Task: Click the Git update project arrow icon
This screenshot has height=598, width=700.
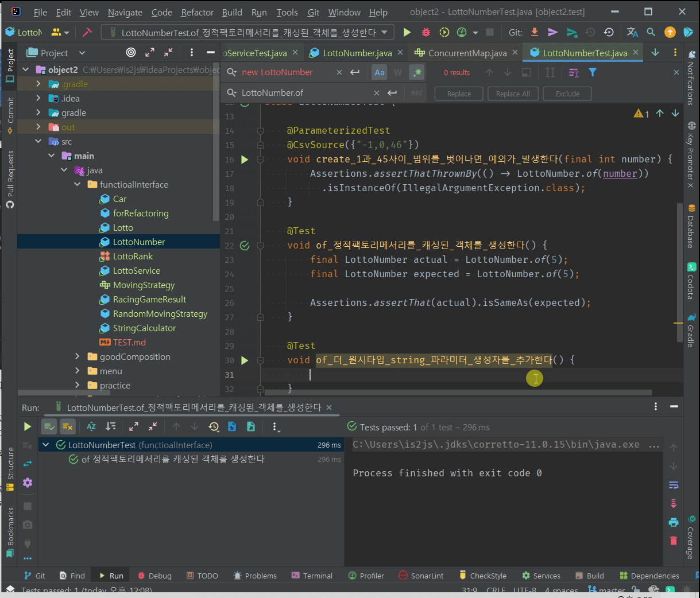Action: click(534, 33)
